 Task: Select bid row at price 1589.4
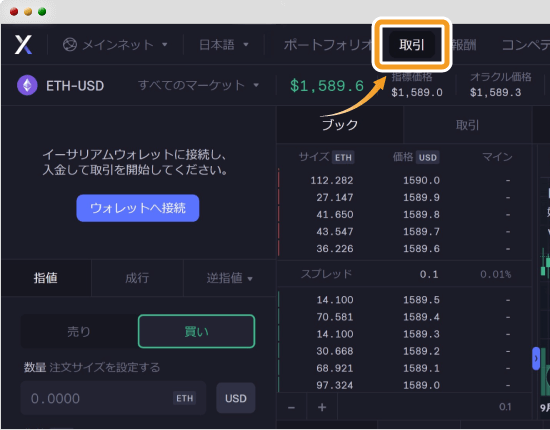(x=405, y=317)
